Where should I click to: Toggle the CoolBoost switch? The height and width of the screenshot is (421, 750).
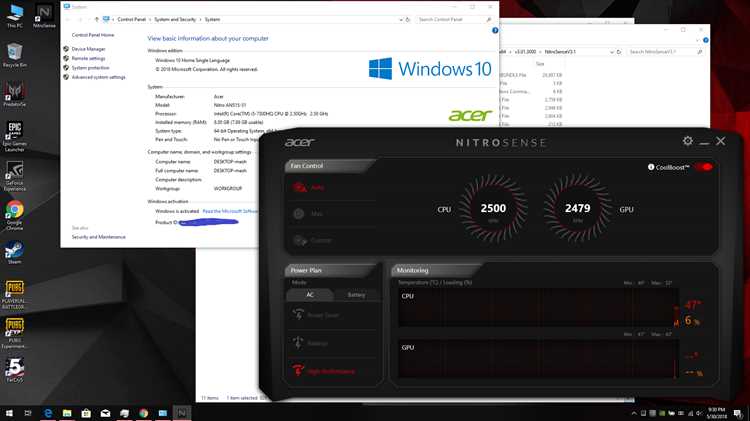tap(704, 167)
